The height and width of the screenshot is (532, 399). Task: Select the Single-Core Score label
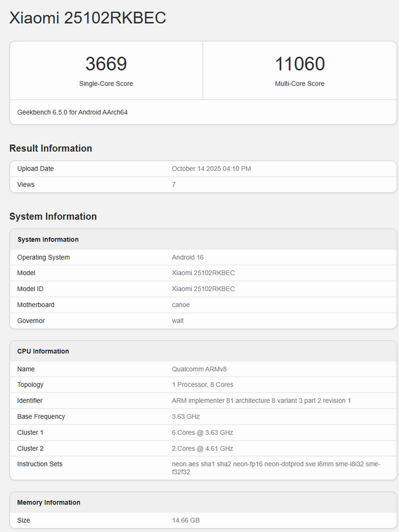[x=106, y=84]
